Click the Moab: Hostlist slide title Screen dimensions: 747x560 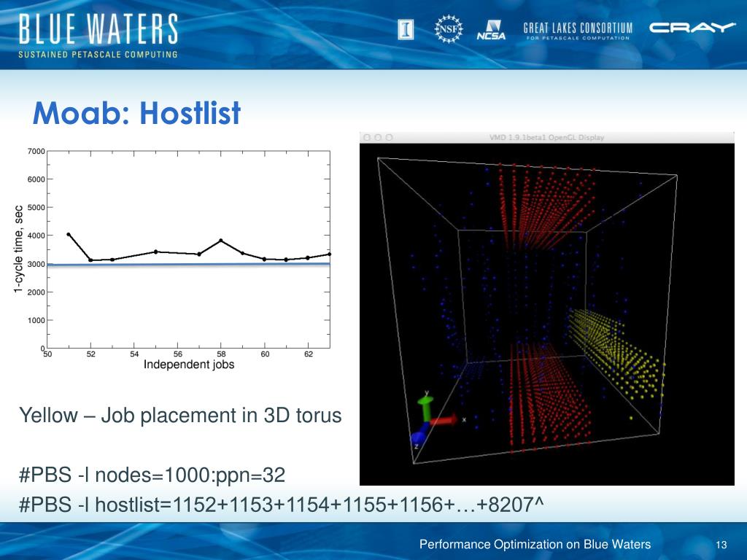click(136, 113)
